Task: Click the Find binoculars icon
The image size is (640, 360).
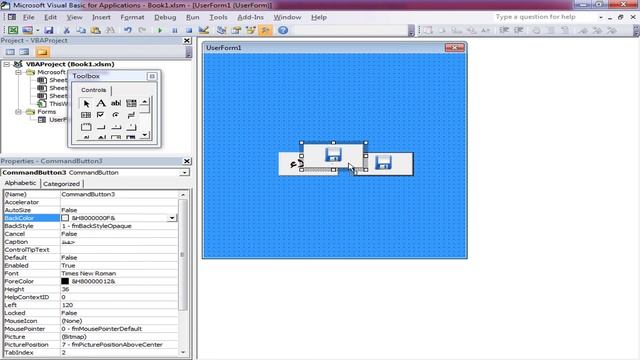Action: [110, 30]
